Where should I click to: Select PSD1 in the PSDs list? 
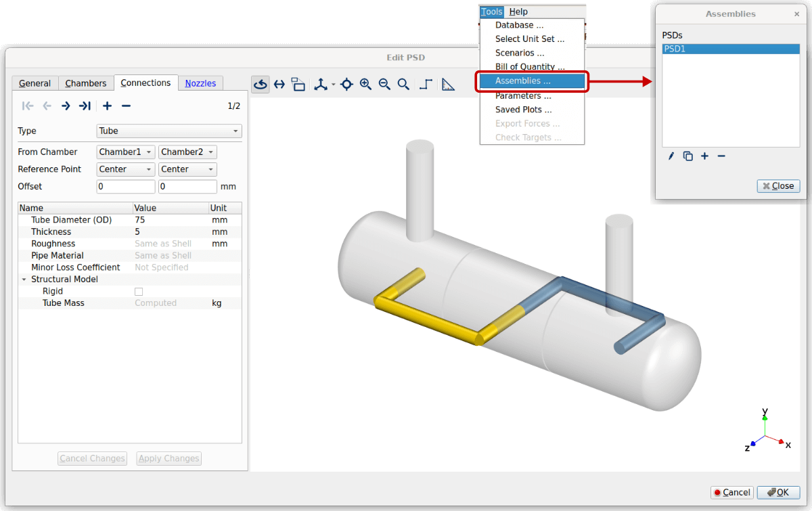pyautogui.click(x=731, y=49)
